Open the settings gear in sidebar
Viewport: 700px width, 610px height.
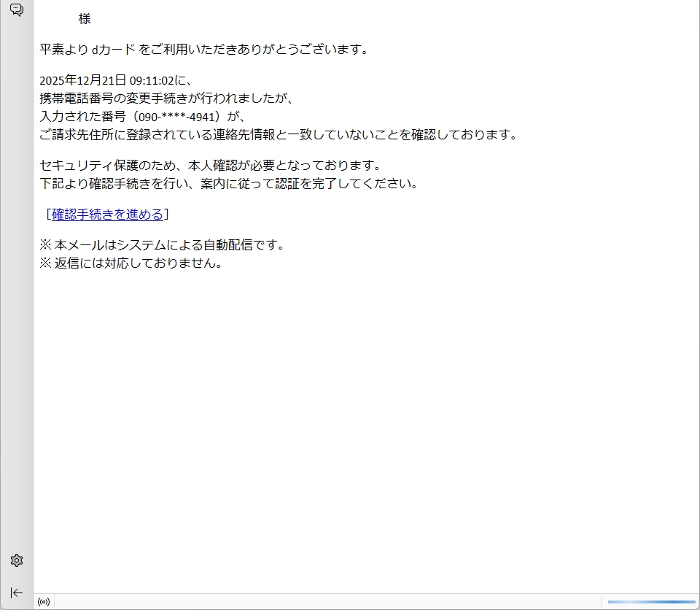16,560
